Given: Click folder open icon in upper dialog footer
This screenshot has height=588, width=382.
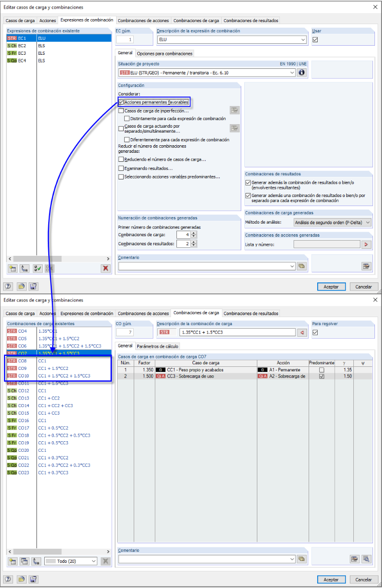Looking at the screenshot, I should click(22, 286).
